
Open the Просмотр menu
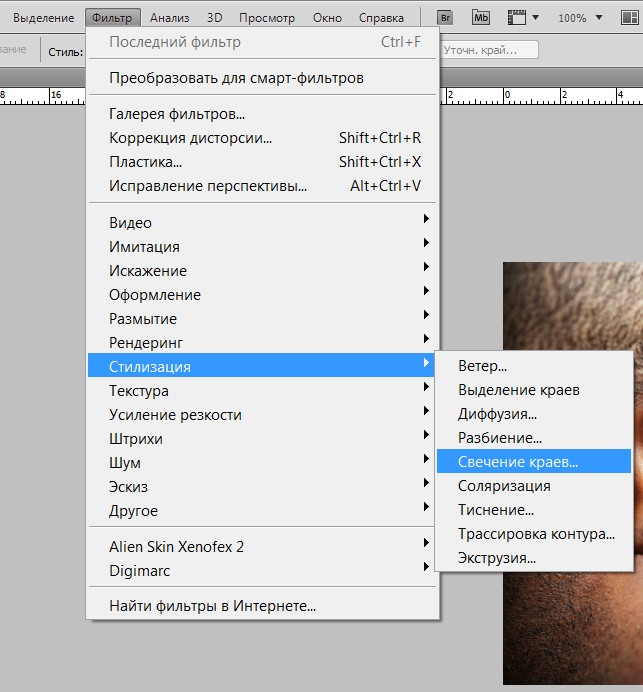point(267,18)
